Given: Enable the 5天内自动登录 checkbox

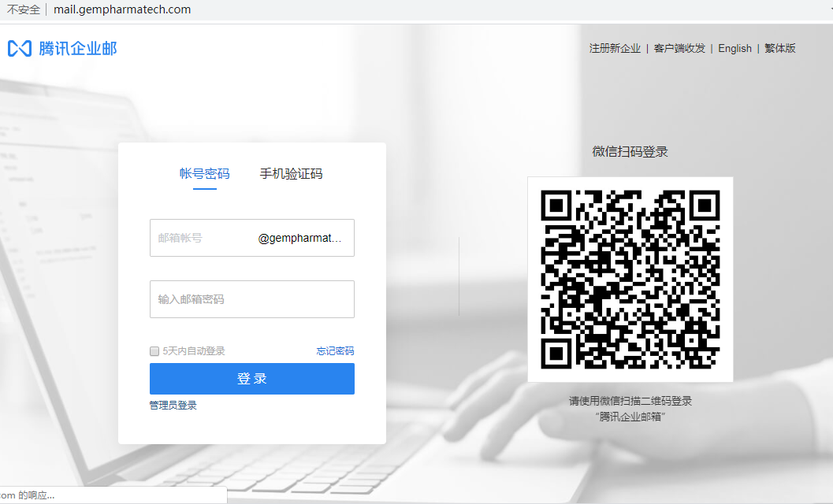Looking at the screenshot, I should pyautogui.click(x=154, y=350).
